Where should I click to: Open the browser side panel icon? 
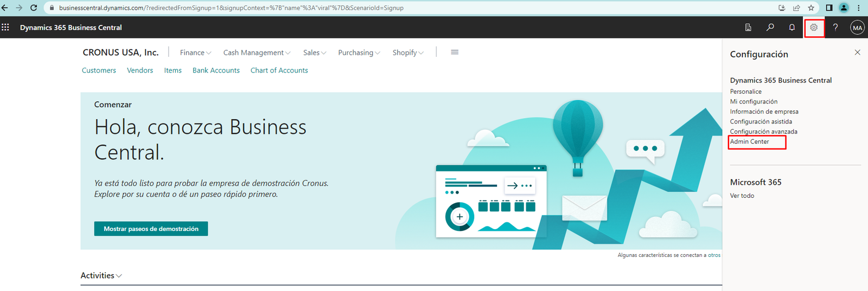pyautogui.click(x=829, y=8)
